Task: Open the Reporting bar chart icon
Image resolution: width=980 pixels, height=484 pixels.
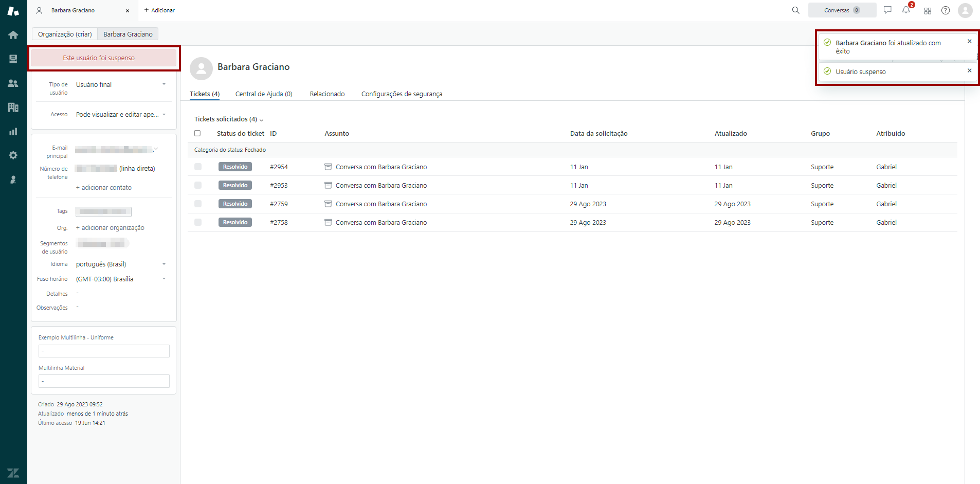Action: [13, 132]
